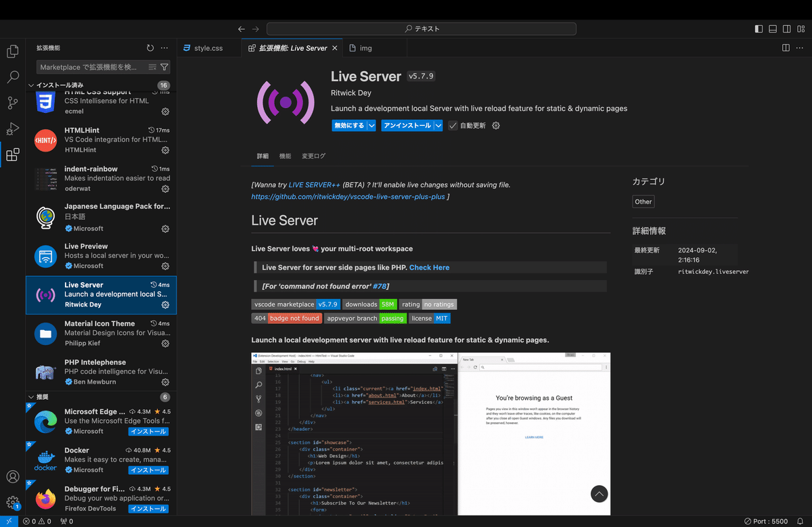The height and width of the screenshot is (527, 812).
Task: Open the HTMLHint manage gear
Action: [x=165, y=150]
